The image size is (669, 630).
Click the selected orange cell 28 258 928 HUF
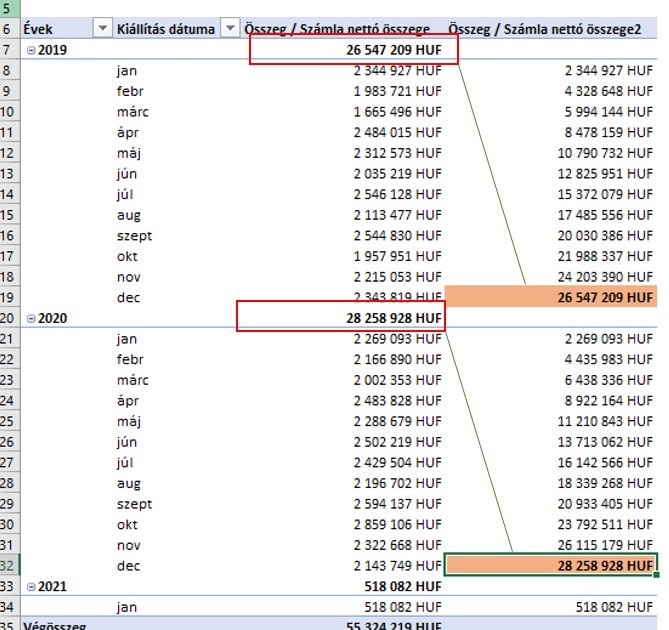(x=551, y=565)
